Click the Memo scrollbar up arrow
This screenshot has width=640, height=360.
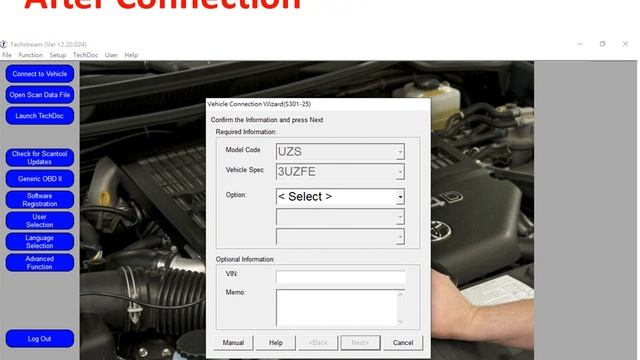tap(400, 294)
